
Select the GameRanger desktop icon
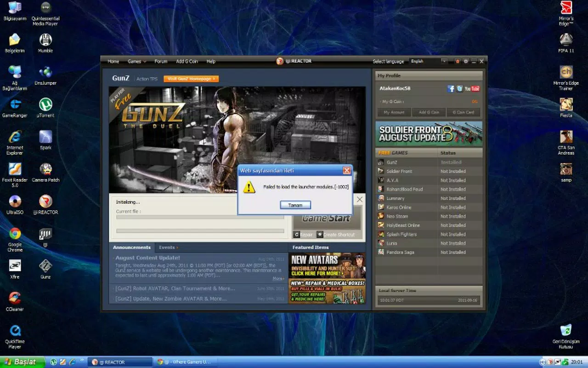(15, 108)
